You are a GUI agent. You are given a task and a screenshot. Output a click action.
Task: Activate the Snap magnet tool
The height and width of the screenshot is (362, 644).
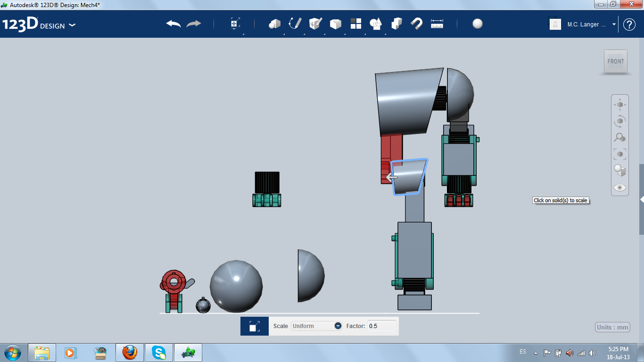pos(417,24)
